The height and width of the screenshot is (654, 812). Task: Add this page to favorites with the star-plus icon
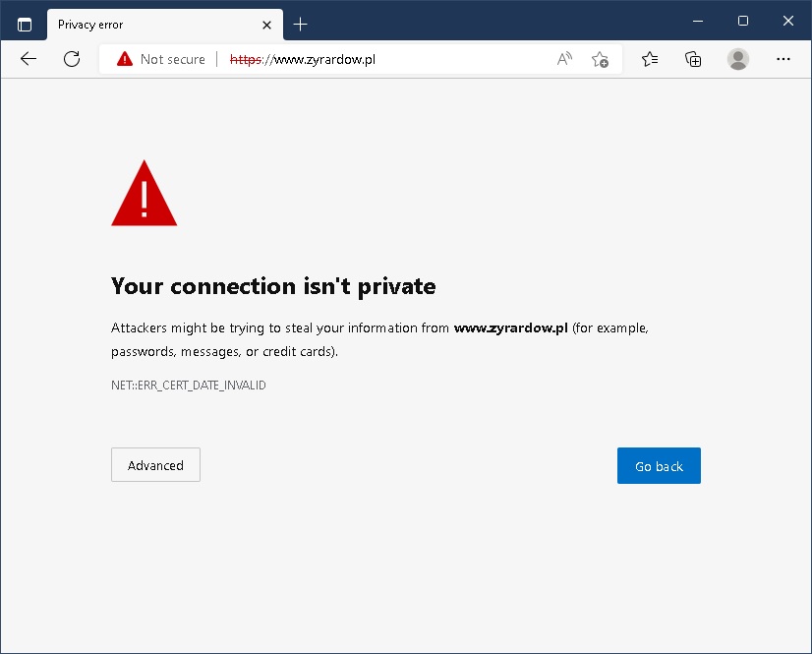point(600,59)
